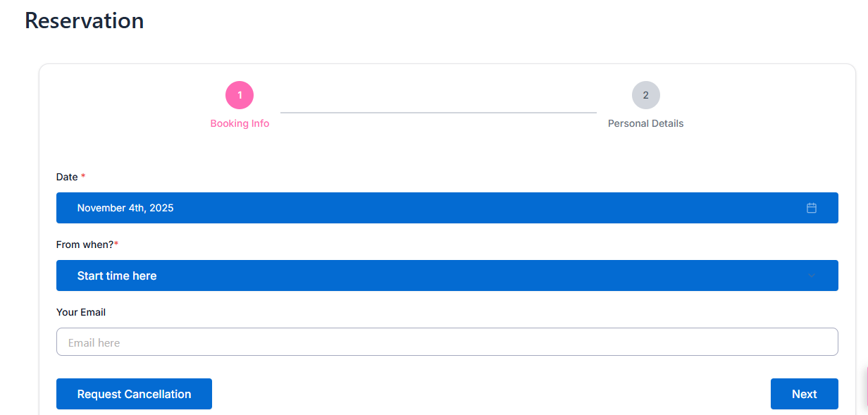Go to the Personal Details step label
This screenshot has height=415, width=868.
click(645, 123)
